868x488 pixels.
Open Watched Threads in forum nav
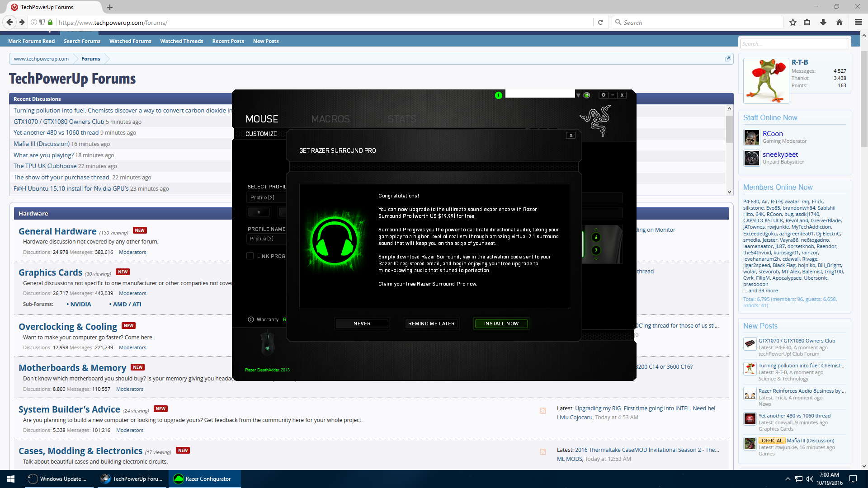(x=182, y=41)
